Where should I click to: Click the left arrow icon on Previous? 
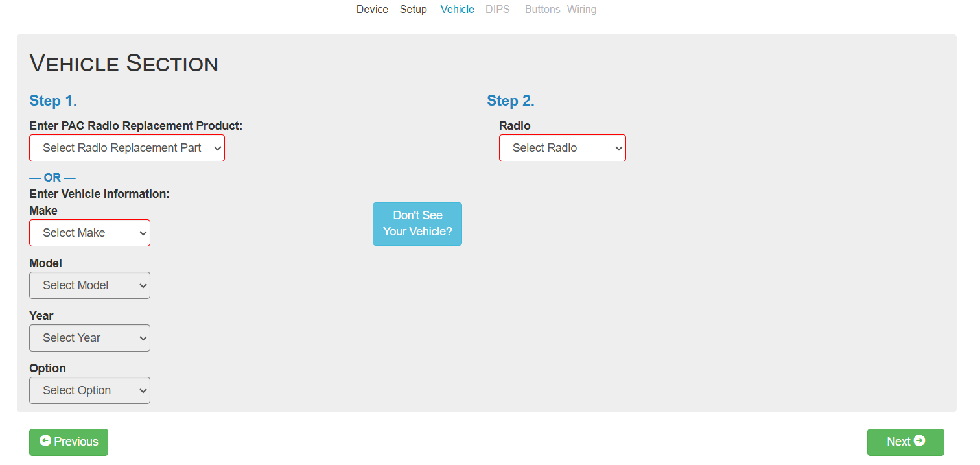[x=45, y=441]
